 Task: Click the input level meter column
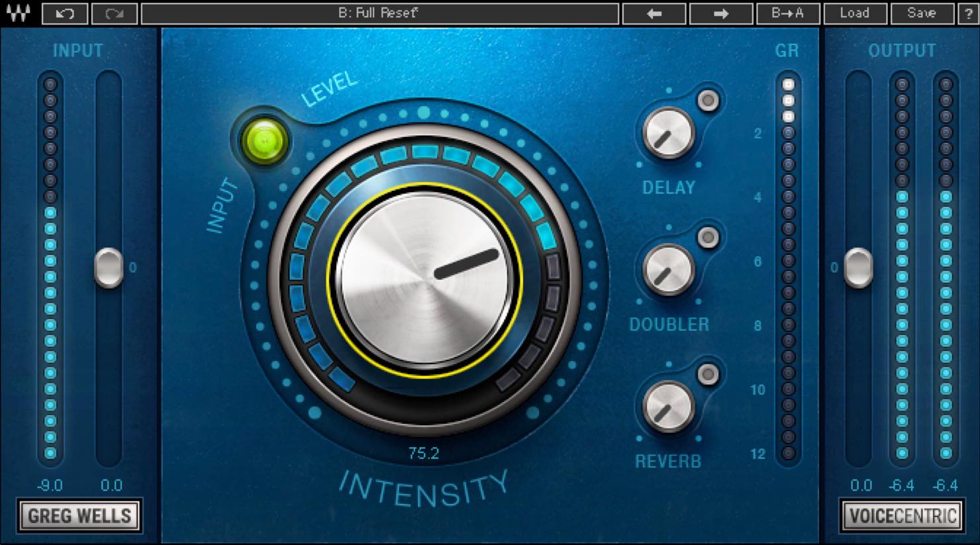[x=50, y=269]
